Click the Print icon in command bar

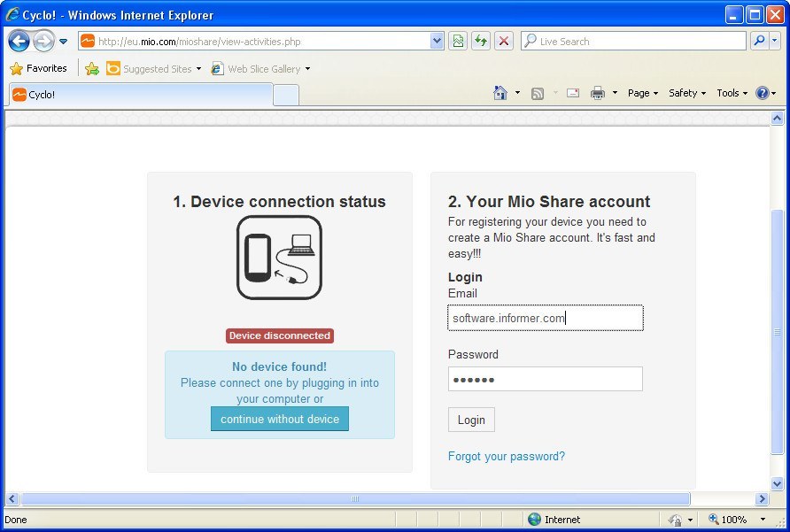pyautogui.click(x=598, y=93)
